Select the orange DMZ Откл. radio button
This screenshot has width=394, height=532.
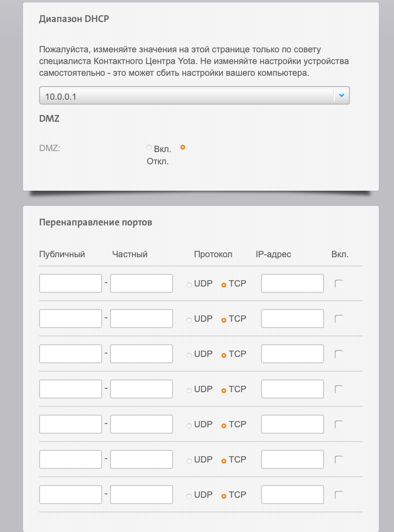[183, 147]
